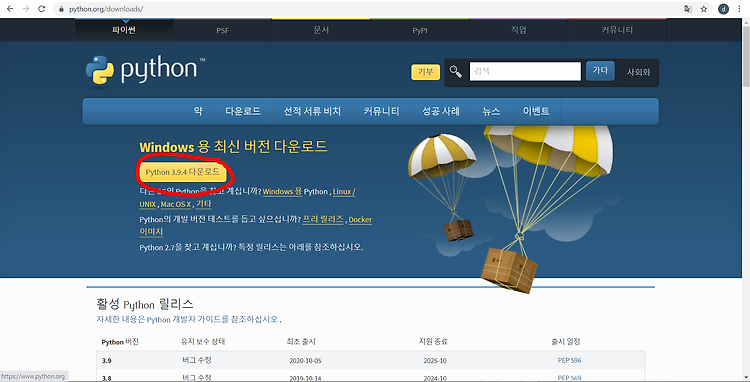
Task: Open the 문서 top tab
Action: pyautogui.click(x=321, y=30)
